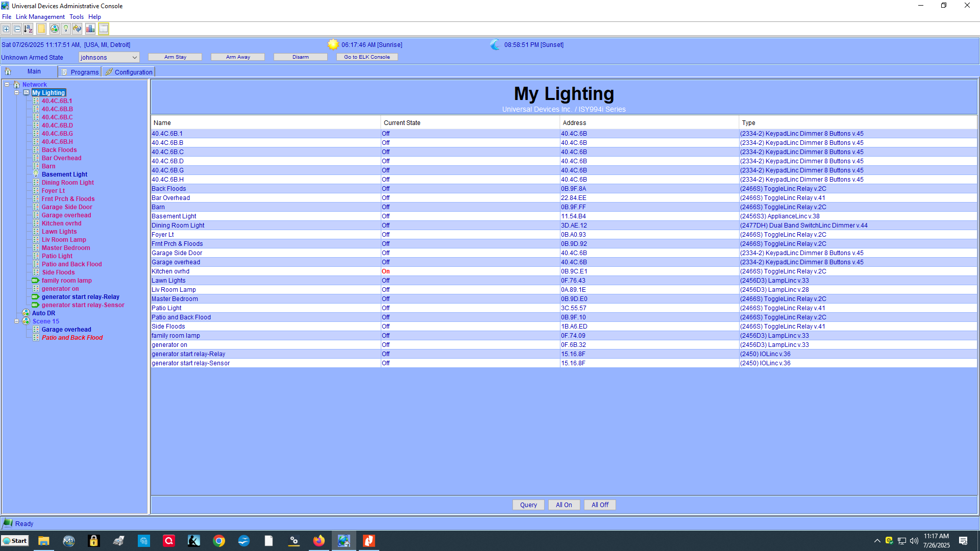Open the Tools menu

click(x=77, y=17)
